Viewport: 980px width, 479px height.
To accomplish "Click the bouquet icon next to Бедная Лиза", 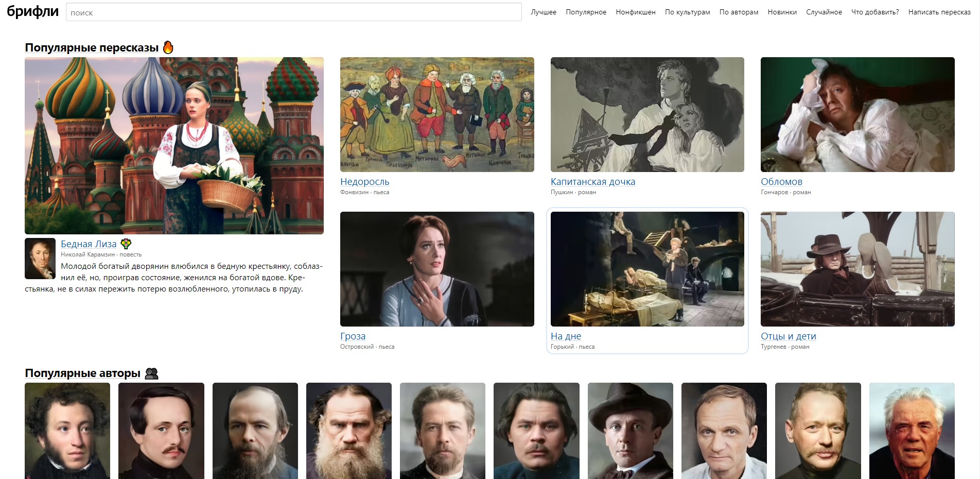I will [126, 244].
